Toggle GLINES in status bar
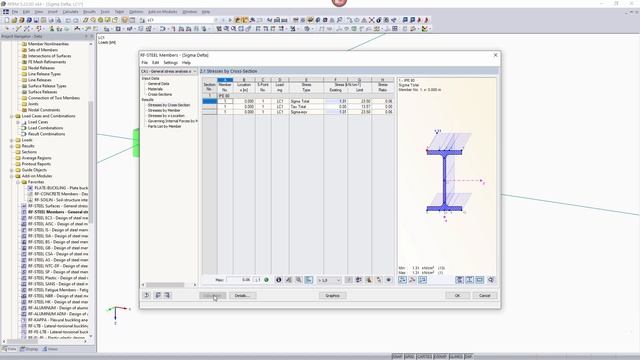 point(456,357)
